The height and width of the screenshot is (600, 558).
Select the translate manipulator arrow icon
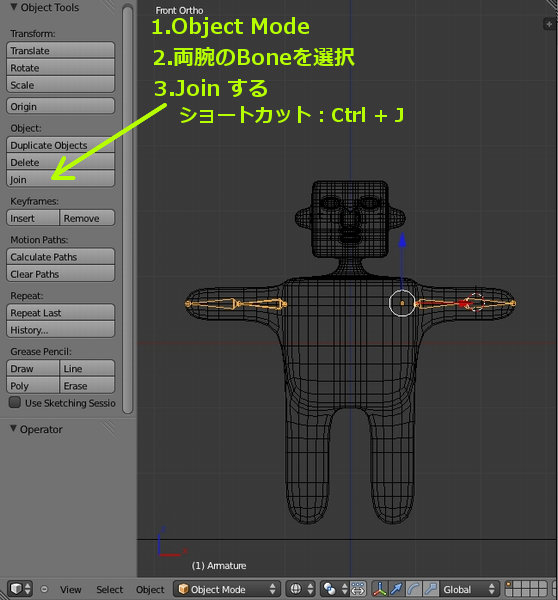tap(396, 589)
